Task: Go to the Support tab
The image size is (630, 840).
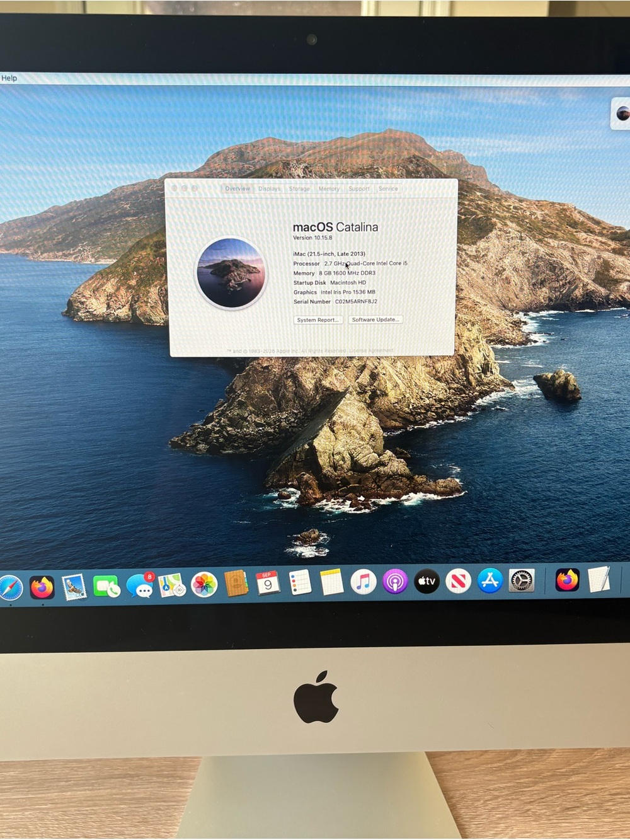Action: [359, 188]
